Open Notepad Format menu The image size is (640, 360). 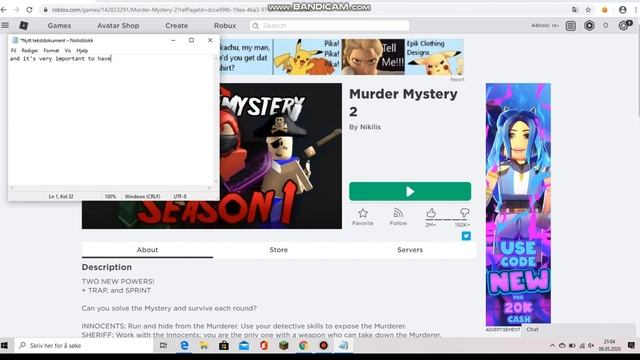51,51
